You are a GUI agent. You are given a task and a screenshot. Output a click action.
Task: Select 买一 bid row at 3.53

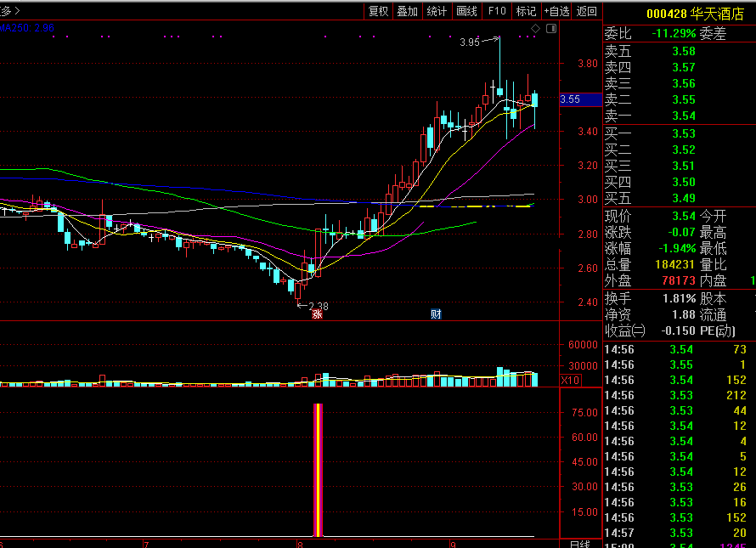tap(680, 133)
